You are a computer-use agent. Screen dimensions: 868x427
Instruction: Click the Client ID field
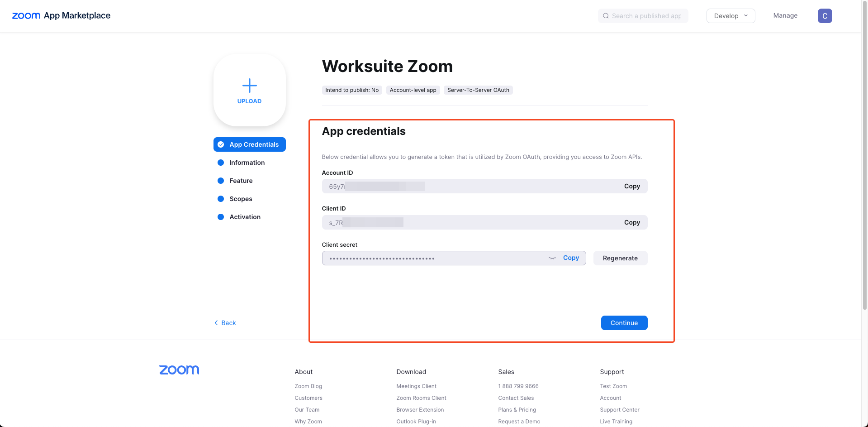(x=484, y=222)
